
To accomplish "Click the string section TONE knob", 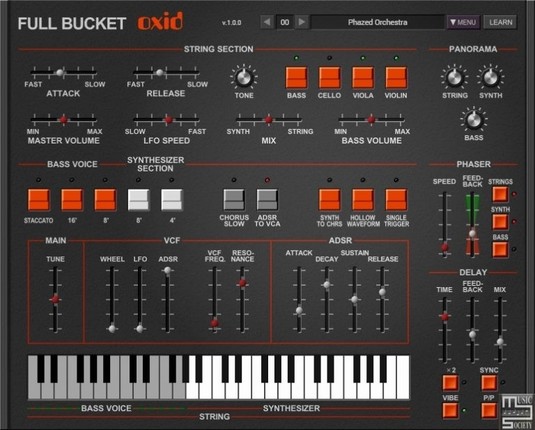I will pyautogui.click(x=244, y=77).
